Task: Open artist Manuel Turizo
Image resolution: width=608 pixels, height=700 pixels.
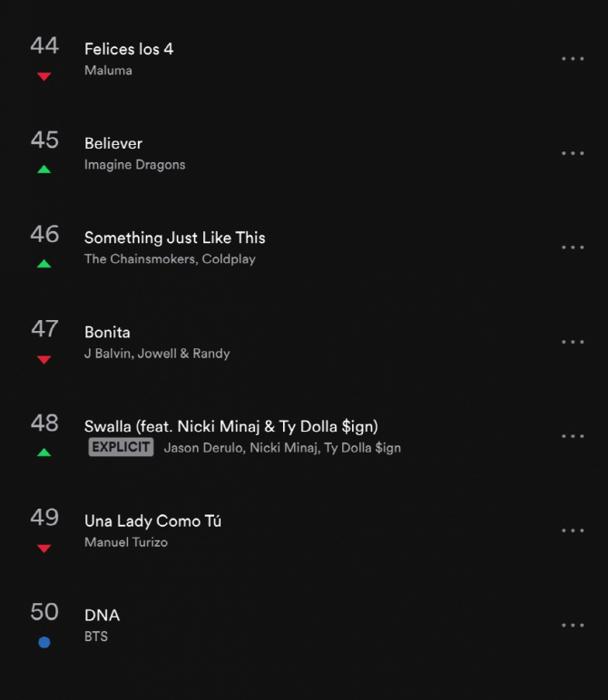Action: (126, 542)
